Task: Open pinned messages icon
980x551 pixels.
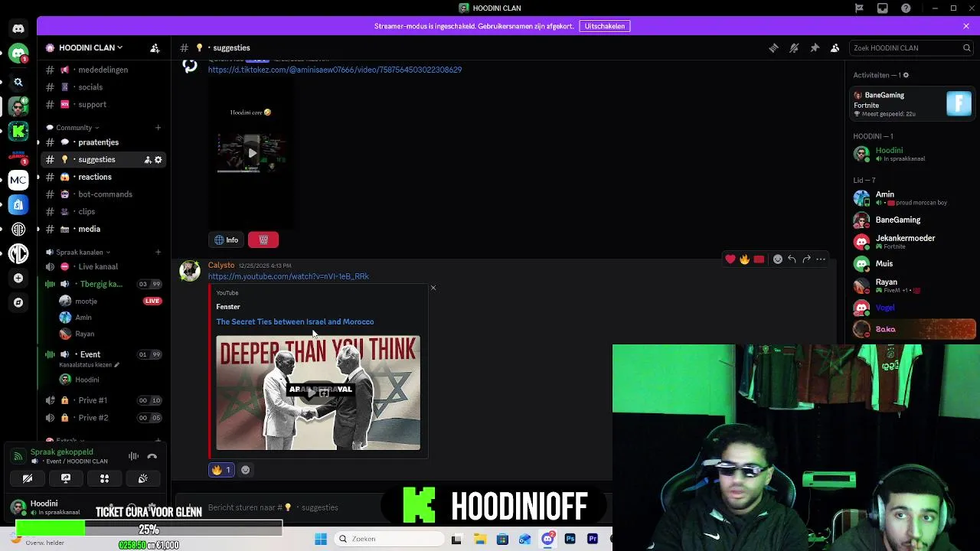Action: click(x=815, y=47)
